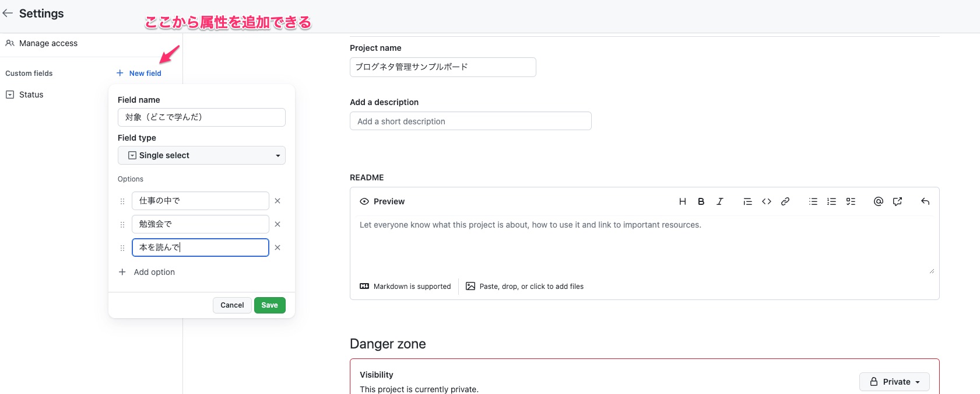Edit the Field name input
Image resolution: width=980 pixels, height=394 pixels.
[x=202, y=117]
